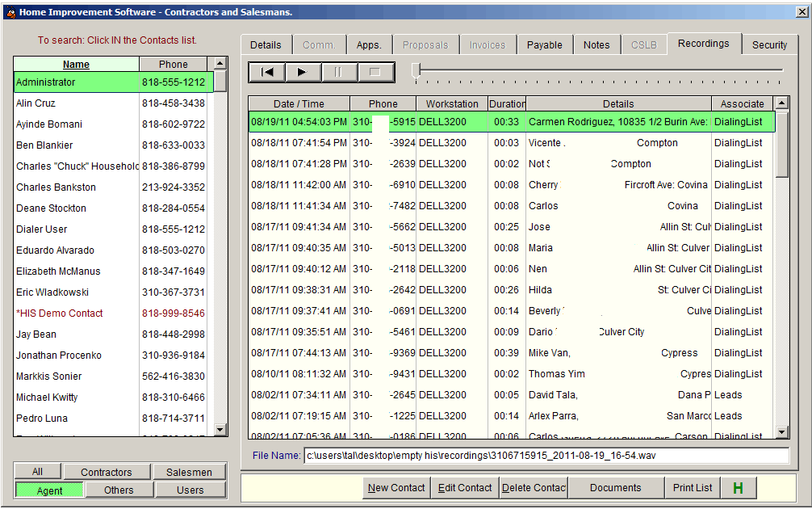Click recordings list scroll up arrow
812x509 pixels.
point(781,103)
